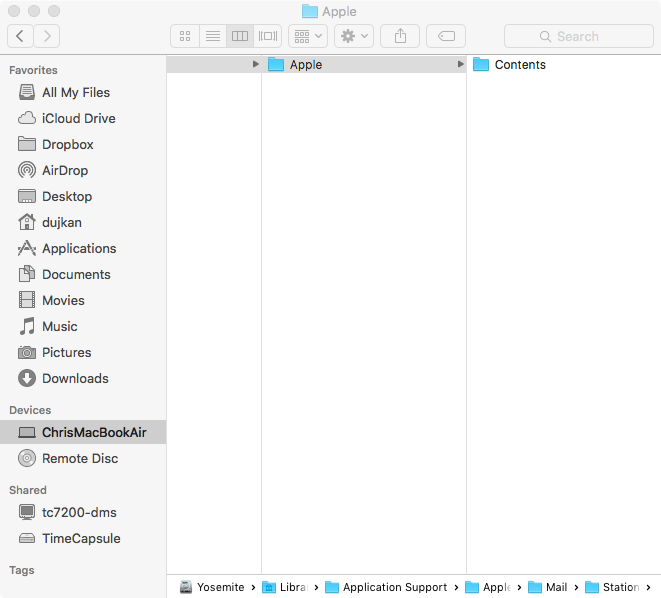Screen dimensions: 661x598
Task: Click the Edit Tags toolbar button
Action: click(x=446, y=36)
